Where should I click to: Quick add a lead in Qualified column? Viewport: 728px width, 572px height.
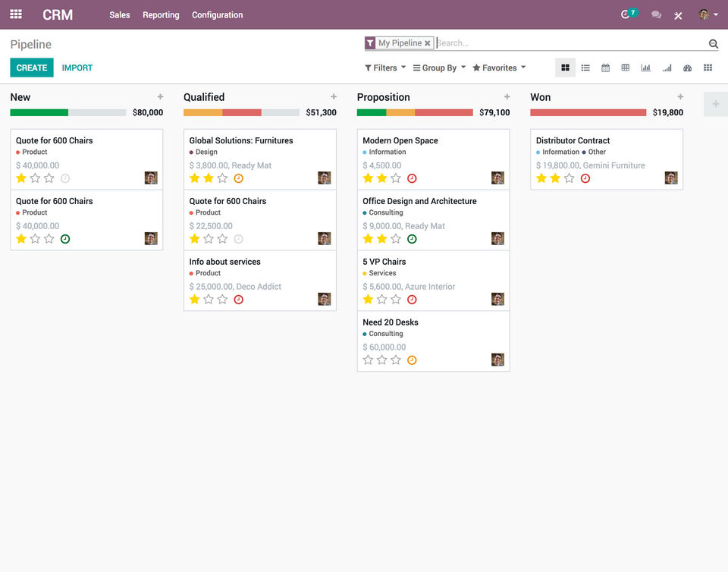click(x=334, y=96)
